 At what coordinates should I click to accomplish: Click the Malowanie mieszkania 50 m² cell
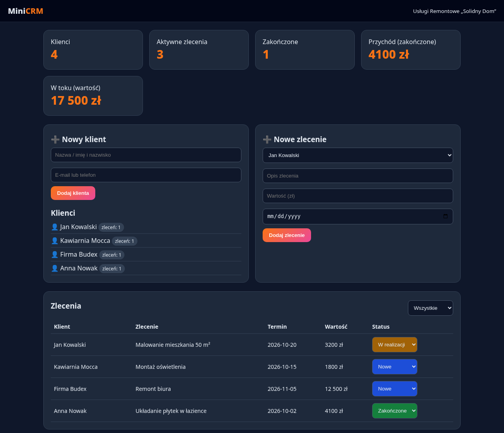pyautogui.click(x=173, y=345)
